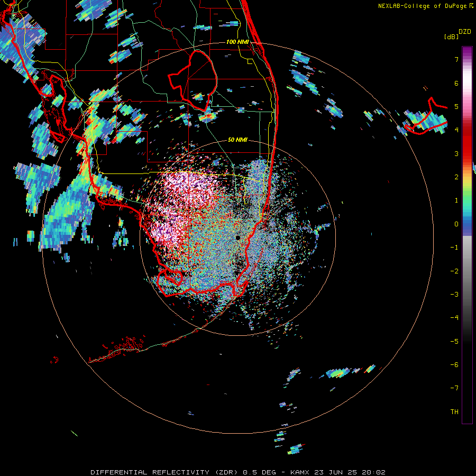Click the KAMX station identifier in the caption
This screenshot has height=476, width=476.
click(300, 472)
